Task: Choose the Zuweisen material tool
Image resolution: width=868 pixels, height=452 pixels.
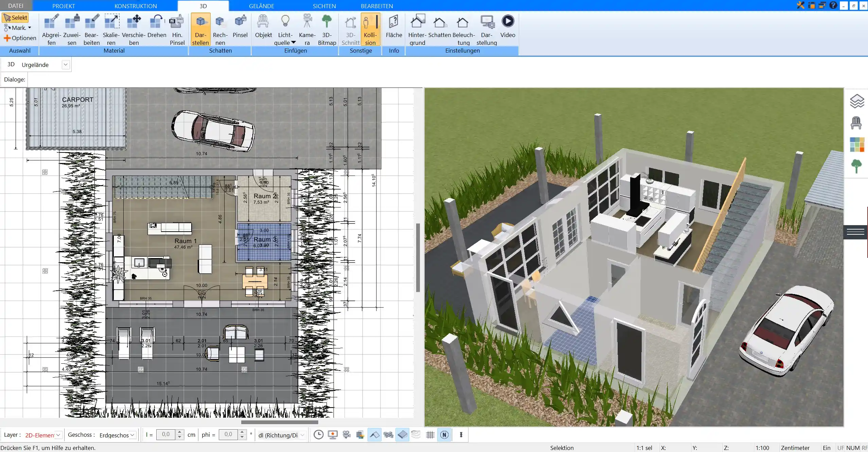Action: tap(72, 30)
